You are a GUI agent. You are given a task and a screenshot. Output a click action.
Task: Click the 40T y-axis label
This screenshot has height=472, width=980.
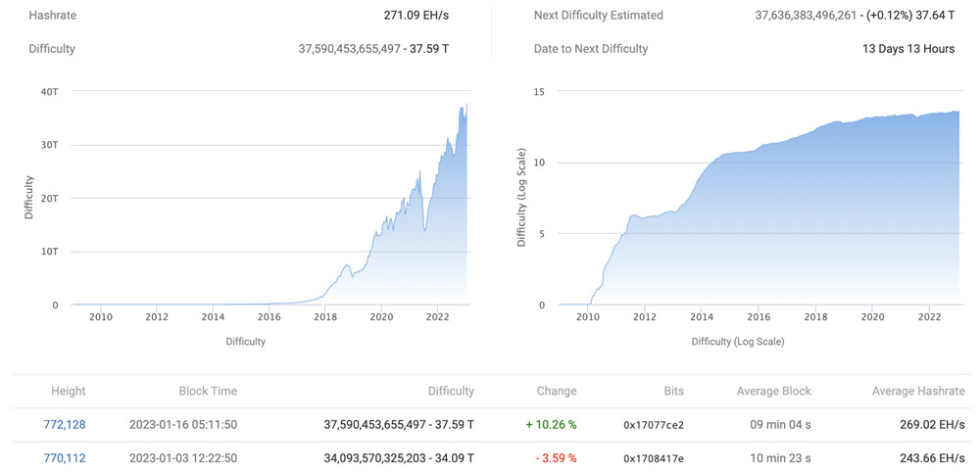pos(47,91)
